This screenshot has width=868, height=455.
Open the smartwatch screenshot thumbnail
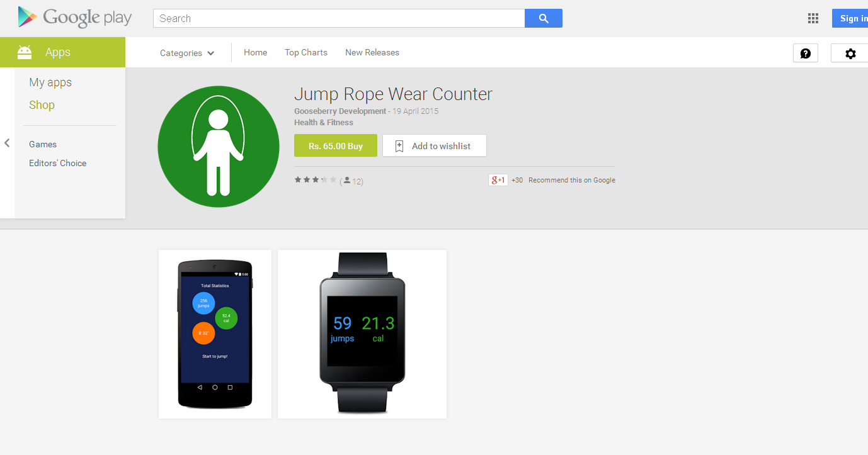coord(362,334)
